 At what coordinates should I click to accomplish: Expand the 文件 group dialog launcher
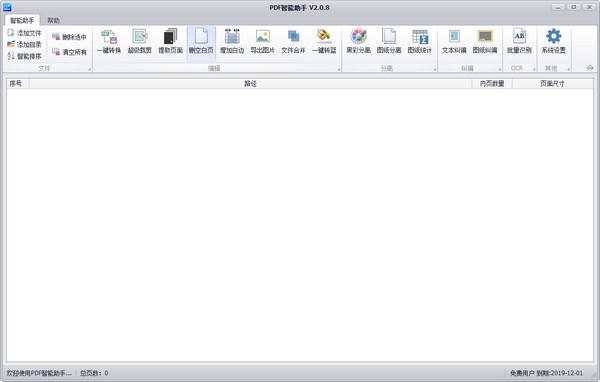pyautogui.click(x=90, y=69)
